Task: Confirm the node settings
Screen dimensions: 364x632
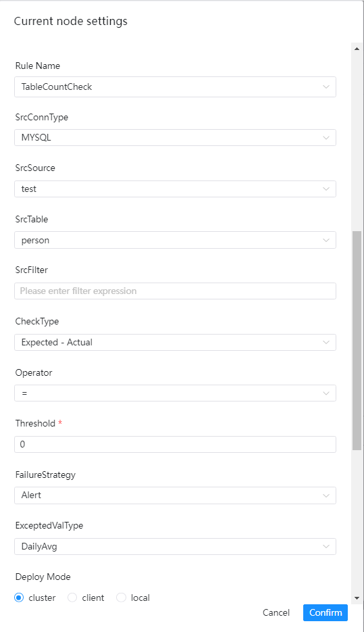Action: pos(326,612)
